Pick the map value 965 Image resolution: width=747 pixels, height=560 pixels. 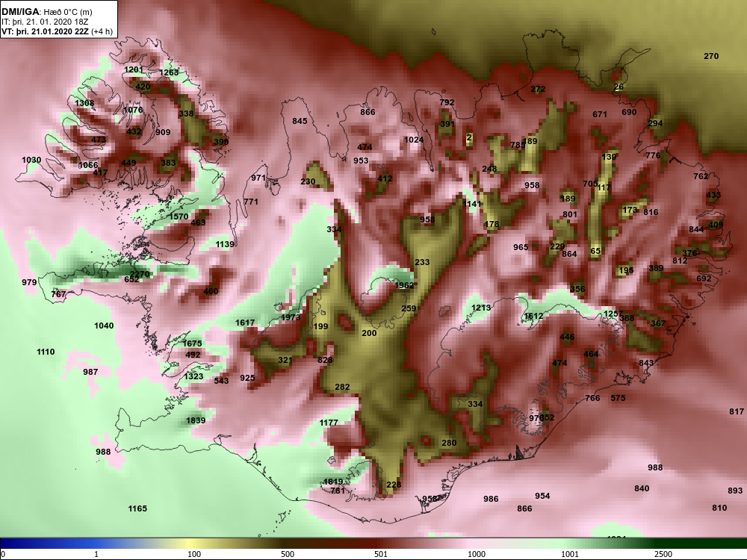point(521,247)
